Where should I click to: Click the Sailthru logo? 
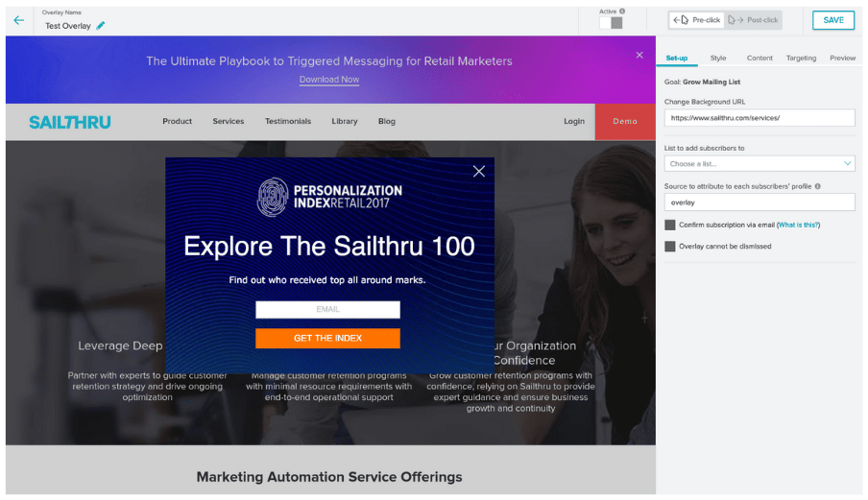click(x=69, y=122)
